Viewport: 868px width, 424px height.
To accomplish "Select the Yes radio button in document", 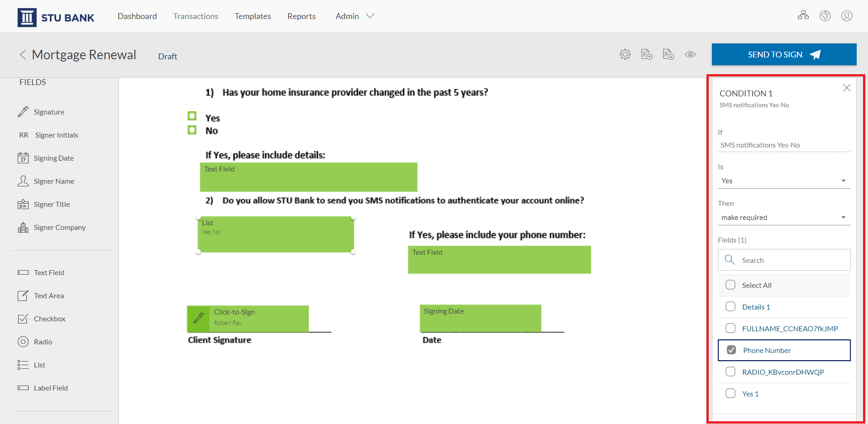I will (192, 116).
